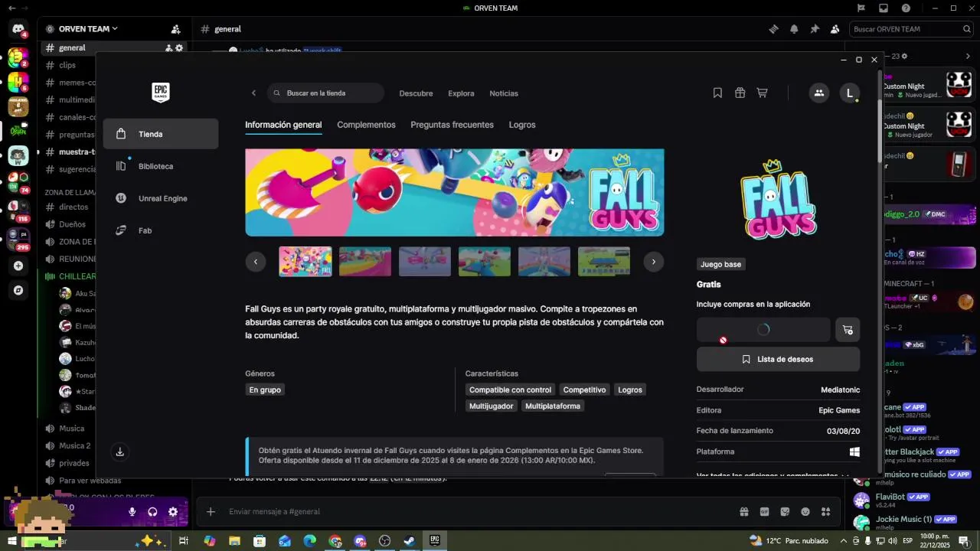This screenshot has height=551, width=980.
Task: Switch to the Logros tab
Action: tap(522, 125)
